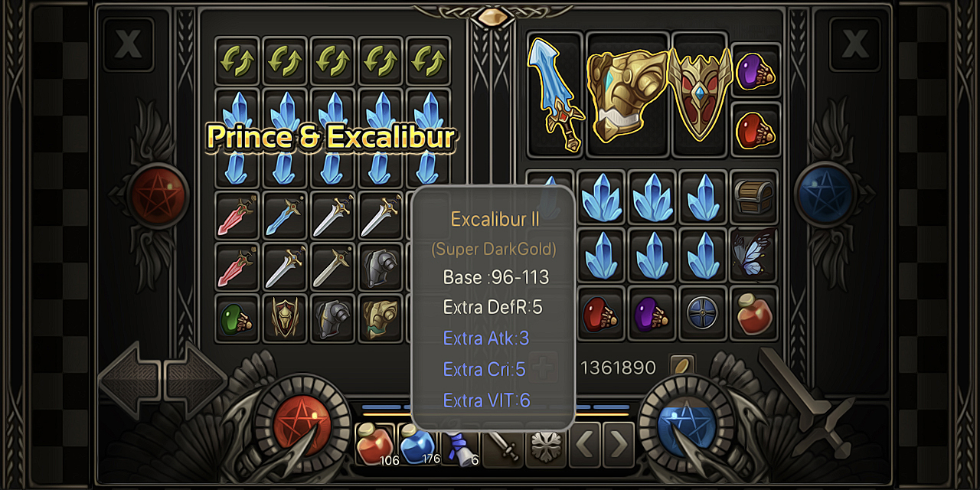
Task: Select the round blue shield in inventory
Action: (703, 314)
